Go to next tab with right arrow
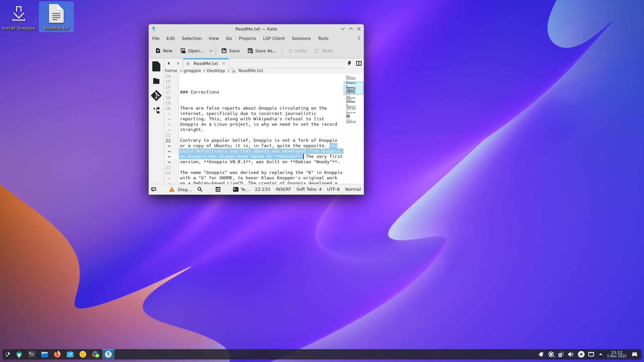 [x=178, y=63]
